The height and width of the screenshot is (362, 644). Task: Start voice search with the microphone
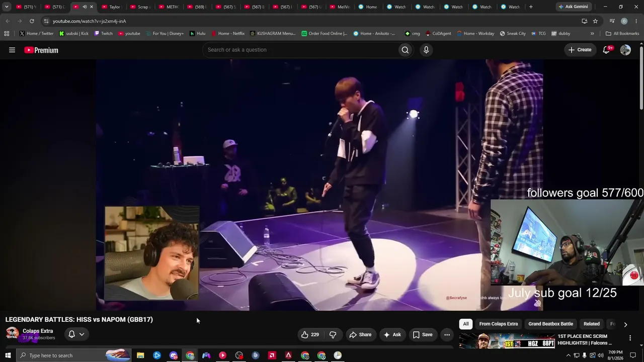(426, 50)
